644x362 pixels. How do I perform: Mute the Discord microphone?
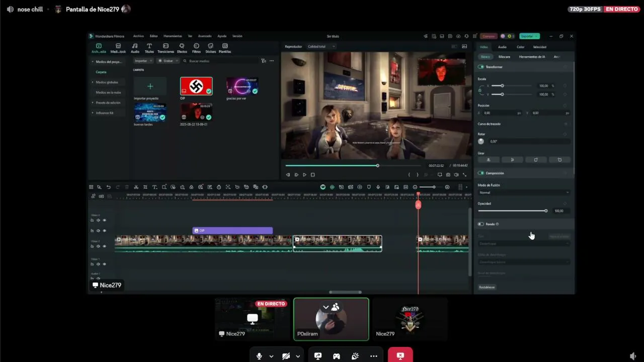(x=259, y=356)
